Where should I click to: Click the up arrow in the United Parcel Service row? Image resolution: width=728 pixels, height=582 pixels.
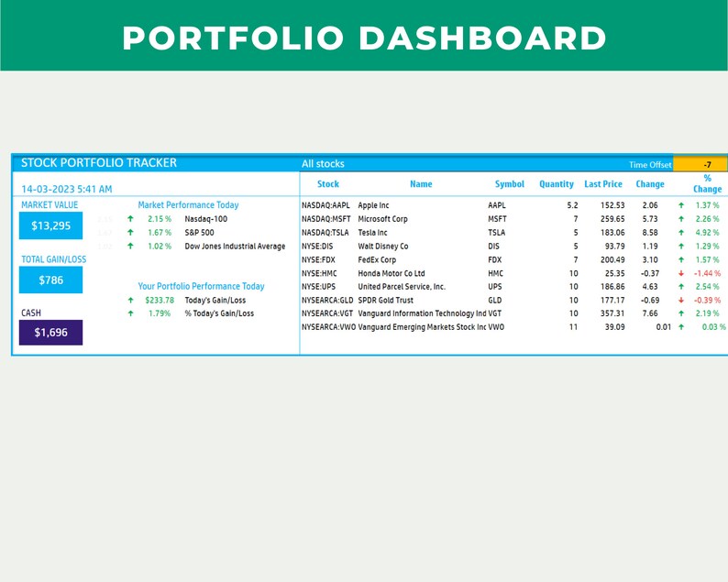(681, 286)
